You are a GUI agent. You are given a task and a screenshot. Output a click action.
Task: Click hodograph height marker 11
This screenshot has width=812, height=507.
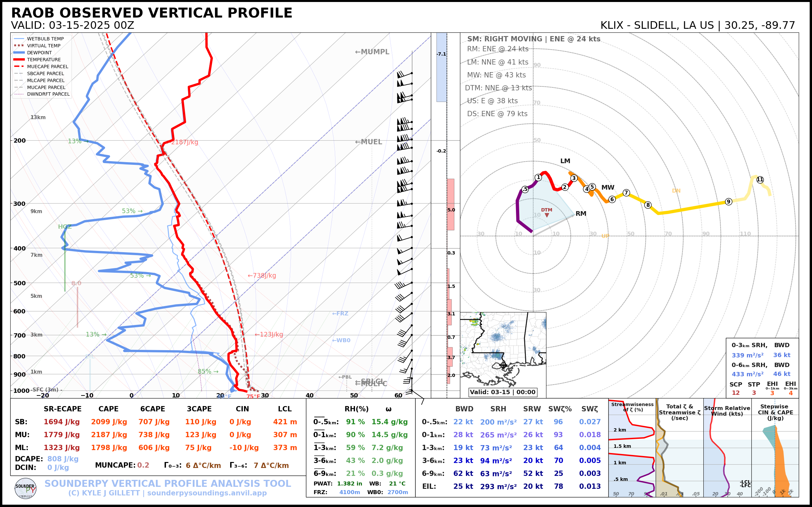click(760, 180)
